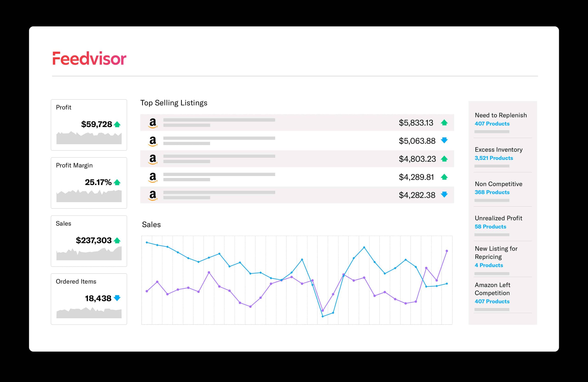The height and width of the screenshot is (382, 588).
Task: Select the 25.17% profit margin value
Action: point(98,182)
